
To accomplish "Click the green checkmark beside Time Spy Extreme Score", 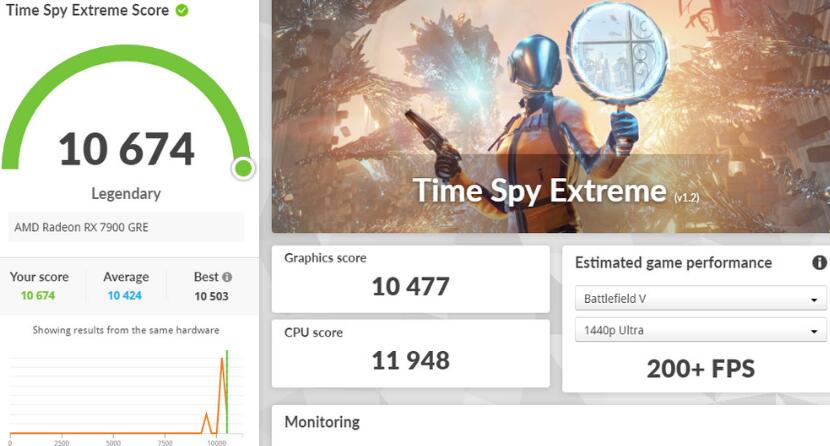I will point(181,11).
